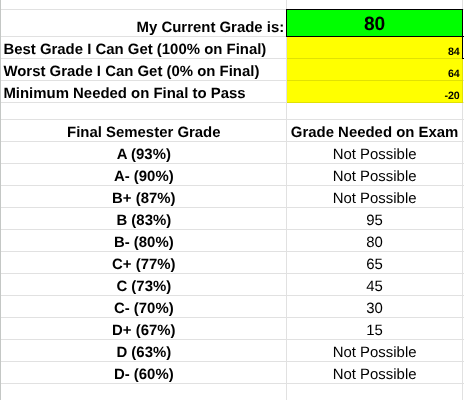The width and height of the screenshot is (464, 400).
Task: Select the C- (70%) grade cell
Action: pyautogui.click(x=143, y=307)
